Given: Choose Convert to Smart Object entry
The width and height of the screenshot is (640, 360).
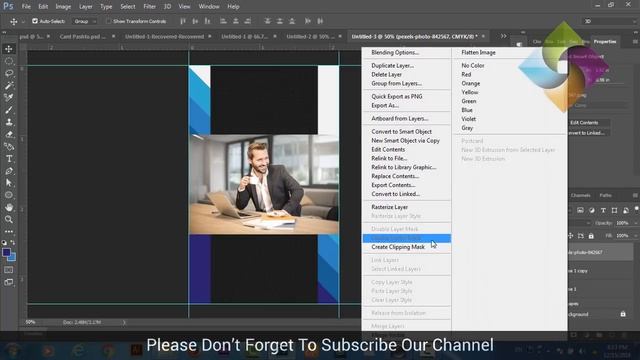Looking at the screenshot, I should (x=401, y=131).
